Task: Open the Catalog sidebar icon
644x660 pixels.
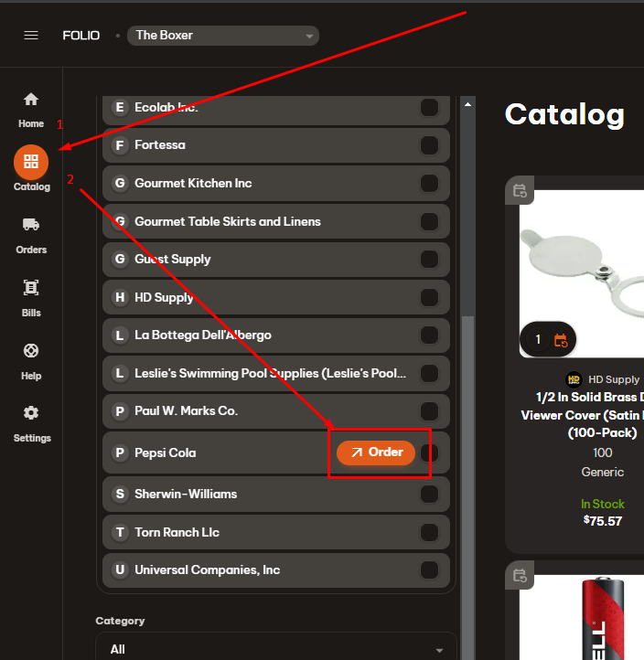Action: (31, 163)
